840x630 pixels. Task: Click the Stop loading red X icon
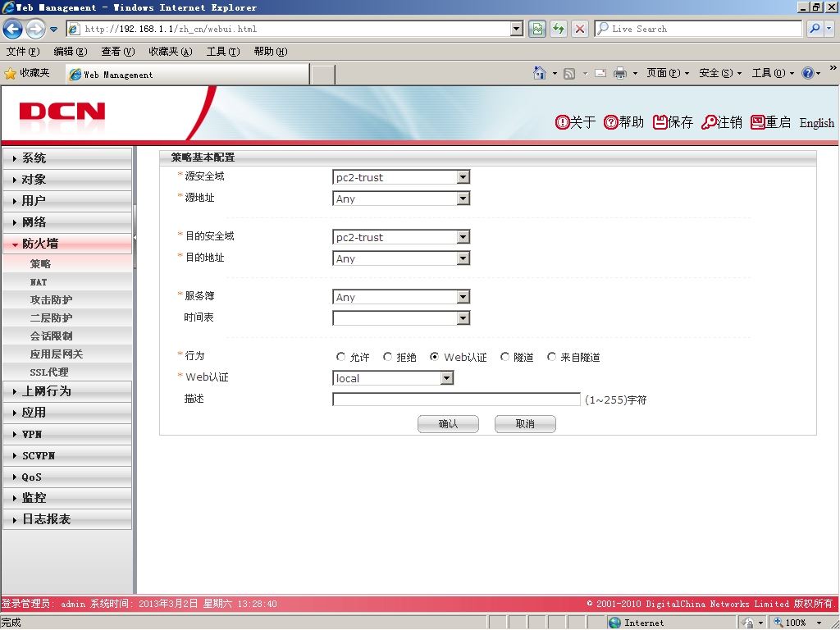click(580, 29)
